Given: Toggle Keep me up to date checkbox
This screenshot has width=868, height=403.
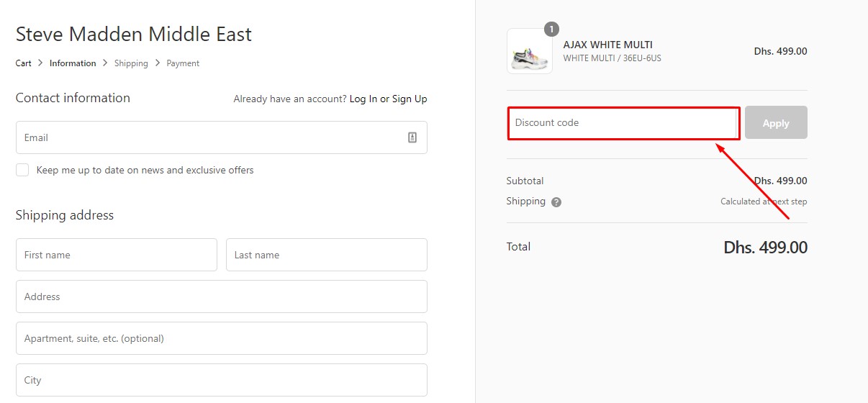Looking at the screenshot, I should 22,170.
